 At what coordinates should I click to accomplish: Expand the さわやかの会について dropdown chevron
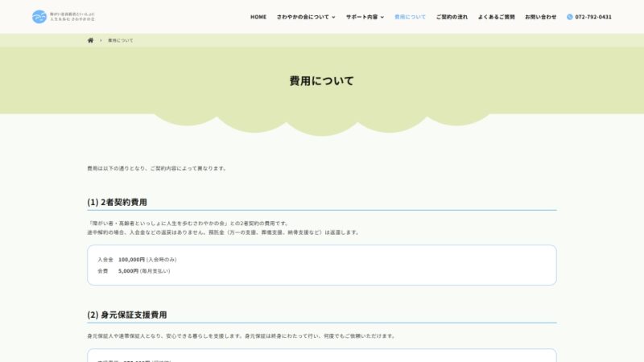pos(333,17)
